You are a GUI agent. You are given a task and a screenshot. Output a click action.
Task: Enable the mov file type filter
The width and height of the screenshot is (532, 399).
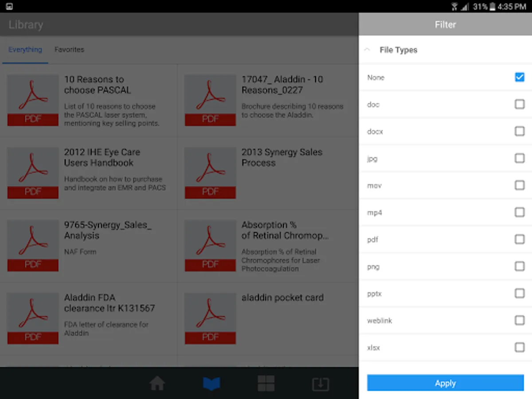click(x=520, y=185)
